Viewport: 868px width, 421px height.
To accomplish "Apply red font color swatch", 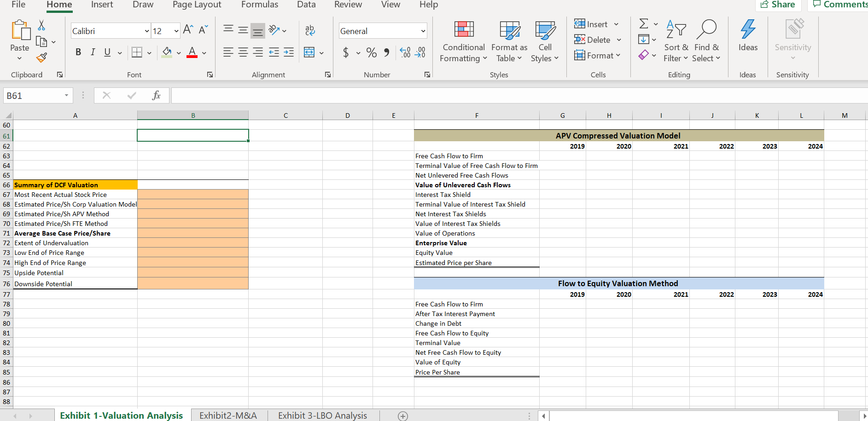I will click(x=192, y=52).
